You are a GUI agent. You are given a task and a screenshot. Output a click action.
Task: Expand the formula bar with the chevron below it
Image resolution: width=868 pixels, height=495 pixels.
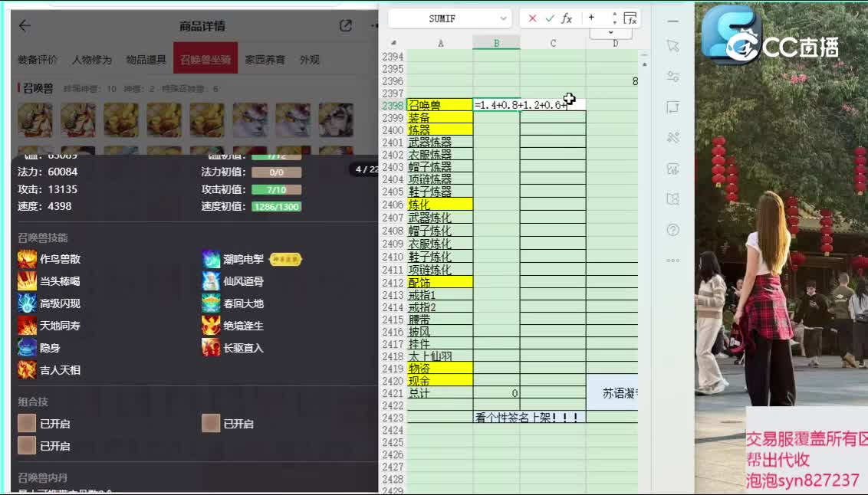(x=610, y=33)
